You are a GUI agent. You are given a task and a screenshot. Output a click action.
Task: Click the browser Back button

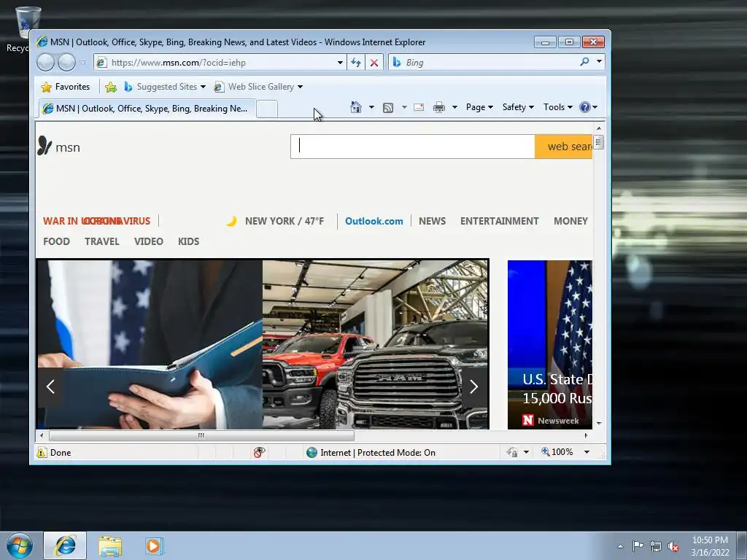[45, 62]
